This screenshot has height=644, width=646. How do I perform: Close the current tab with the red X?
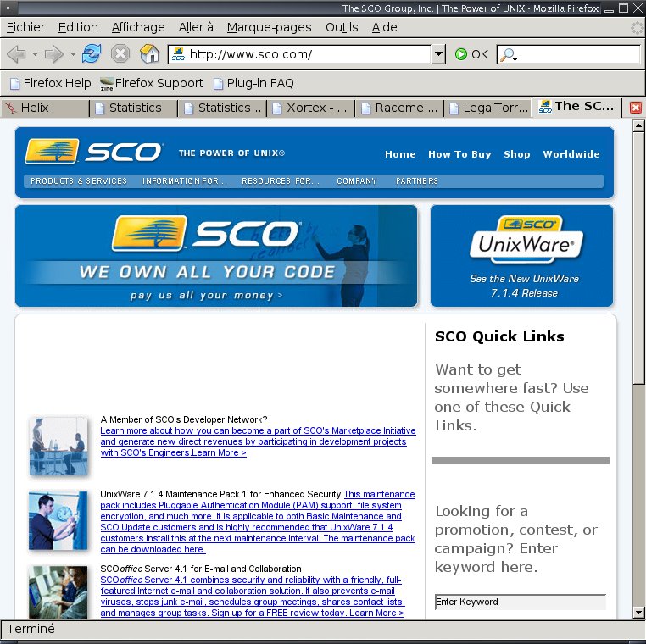click(x=636, y=108)
